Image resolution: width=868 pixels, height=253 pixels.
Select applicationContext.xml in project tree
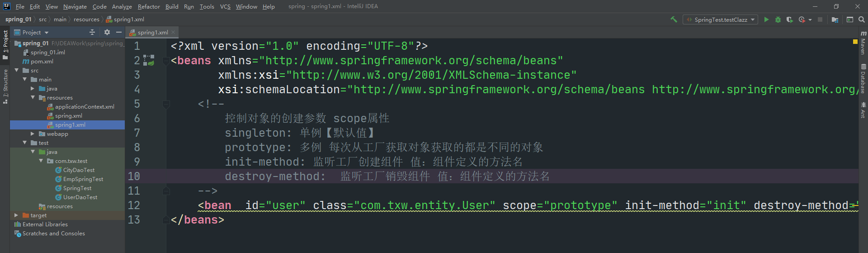click(80, 107)
